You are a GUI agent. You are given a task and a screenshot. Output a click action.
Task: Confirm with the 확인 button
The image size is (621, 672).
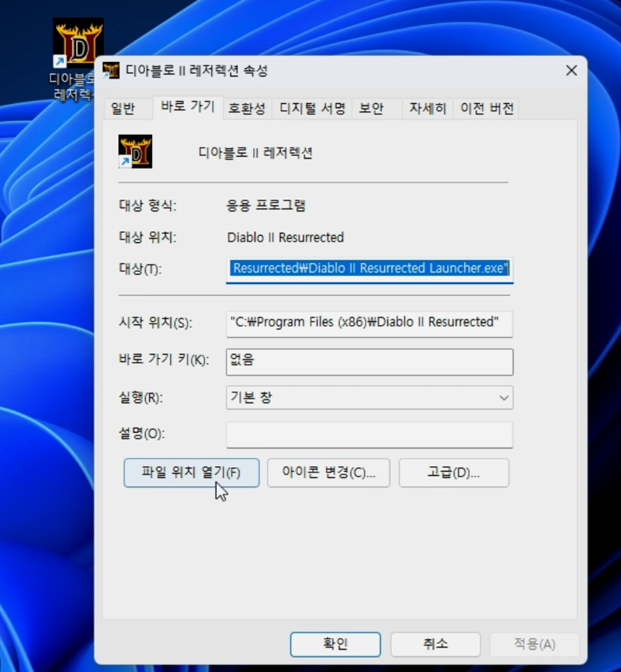point(335,644)
